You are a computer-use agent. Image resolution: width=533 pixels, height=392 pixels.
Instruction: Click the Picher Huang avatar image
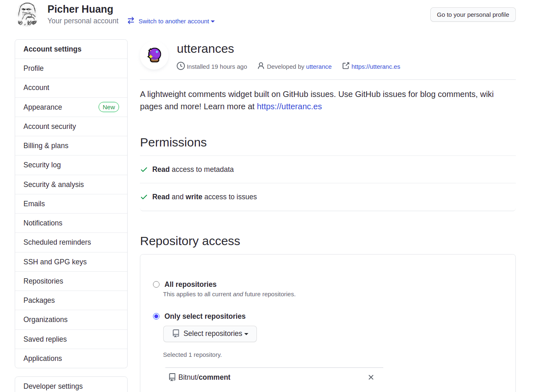27,14
